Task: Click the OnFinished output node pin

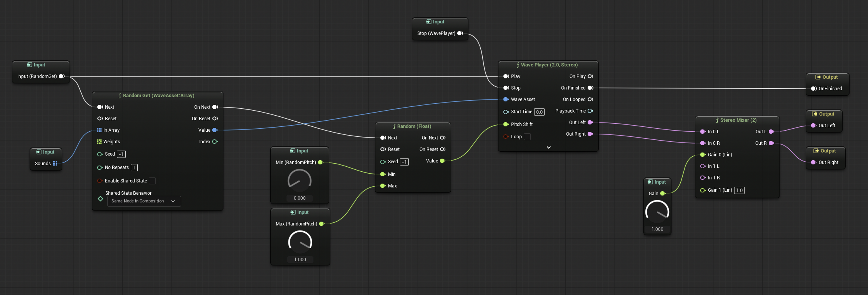Action: click(814, 89)
